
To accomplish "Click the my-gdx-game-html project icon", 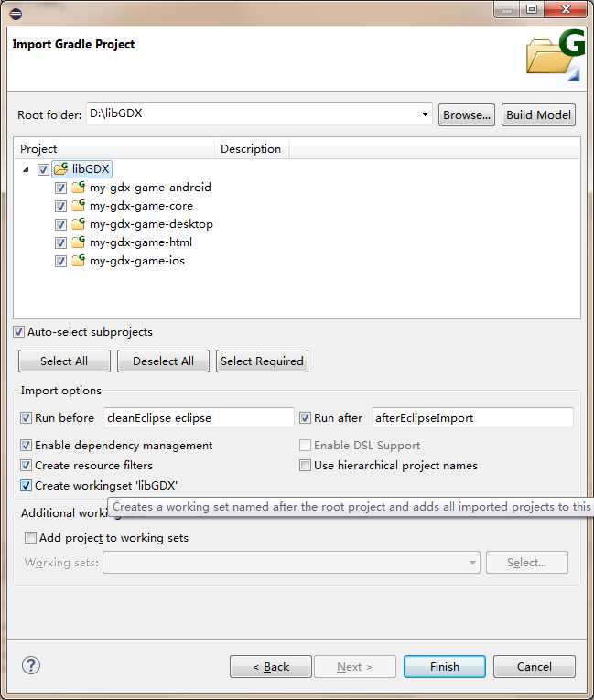I will pos(78,242).
